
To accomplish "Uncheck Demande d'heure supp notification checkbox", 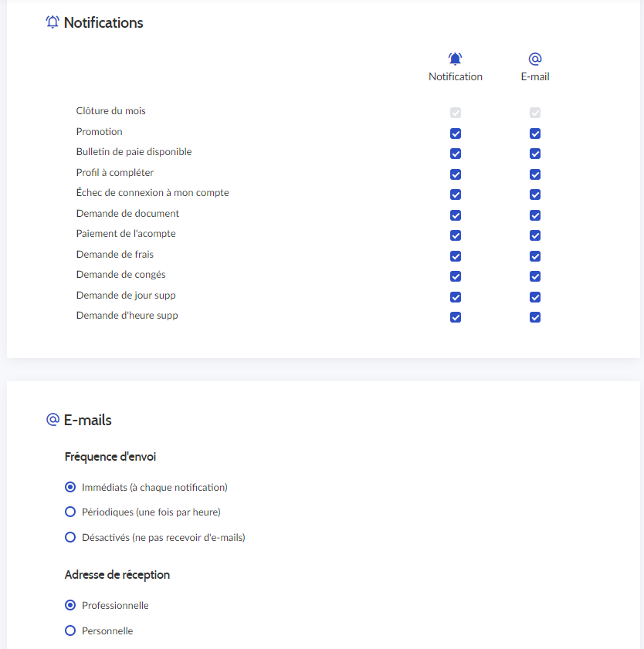I will point(455,317).
